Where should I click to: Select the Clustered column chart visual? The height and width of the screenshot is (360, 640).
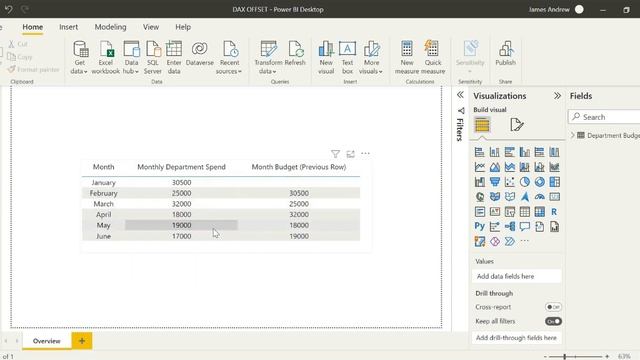tap(524, 152)
